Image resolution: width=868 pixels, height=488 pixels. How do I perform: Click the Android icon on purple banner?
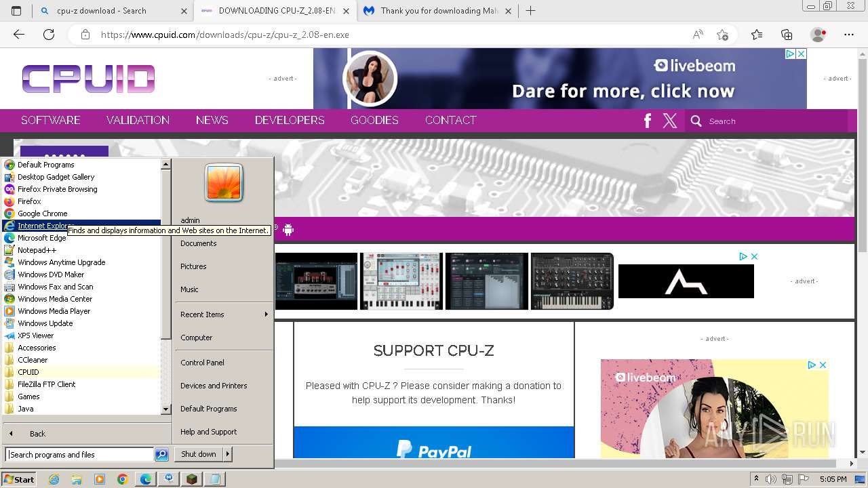tap(288, 230)
